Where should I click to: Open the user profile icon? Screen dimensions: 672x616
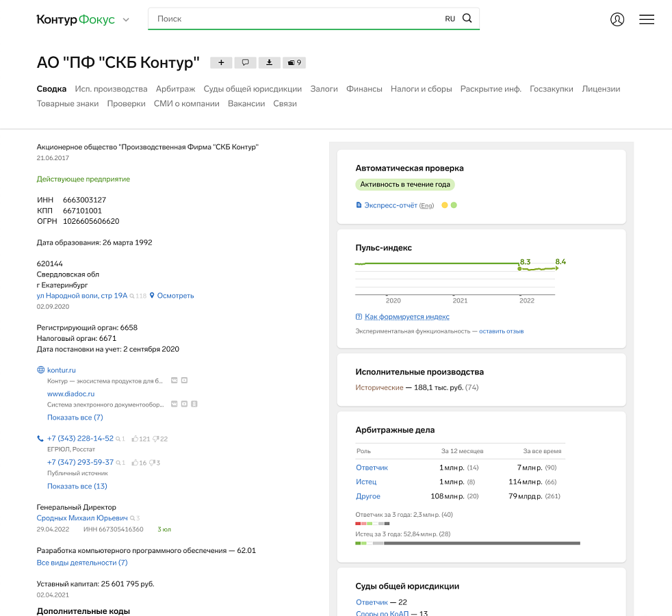pyautogui.click(x=617, y=19)
